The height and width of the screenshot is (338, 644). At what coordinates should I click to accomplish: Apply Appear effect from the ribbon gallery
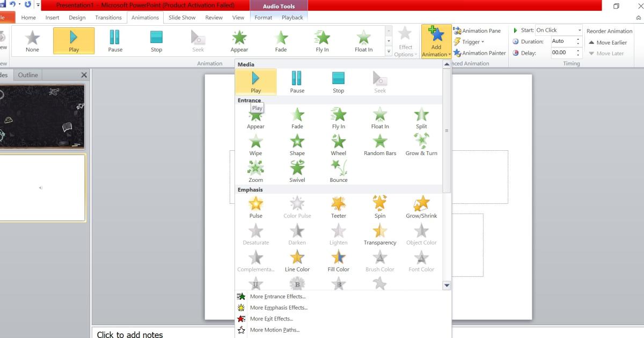239,41
